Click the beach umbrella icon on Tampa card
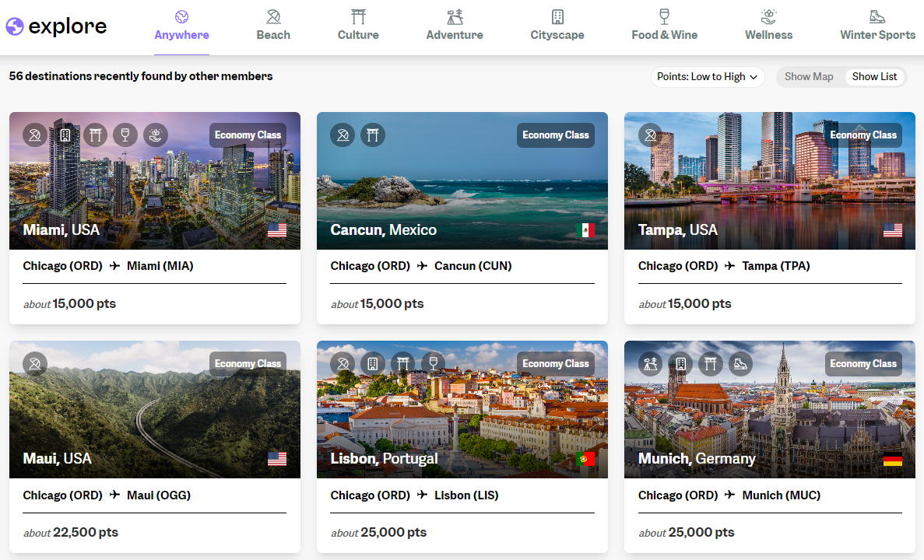 point(650,135)
